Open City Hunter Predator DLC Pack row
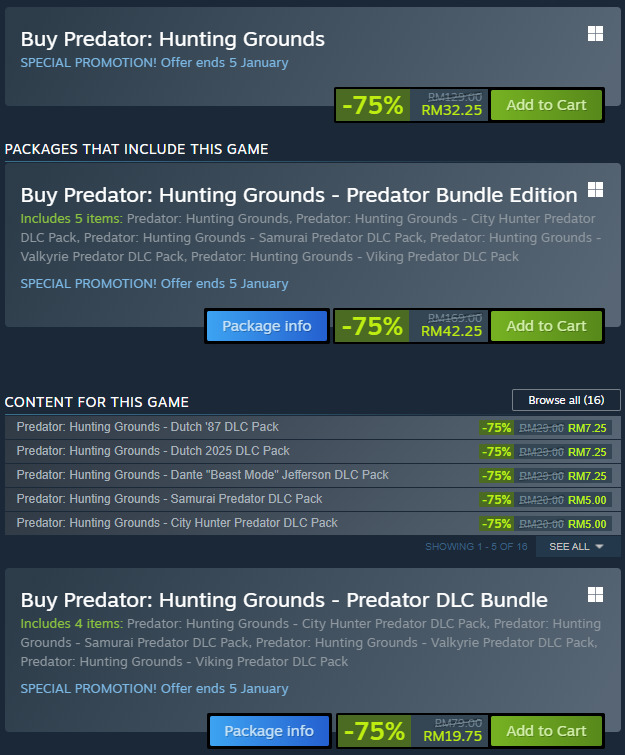This screenshot has height=755, width=625. (x=177, y=523)
